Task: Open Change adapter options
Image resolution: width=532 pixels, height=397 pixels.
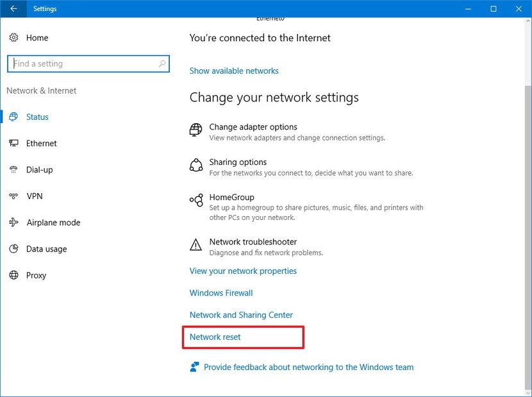Action: point(253,127)
